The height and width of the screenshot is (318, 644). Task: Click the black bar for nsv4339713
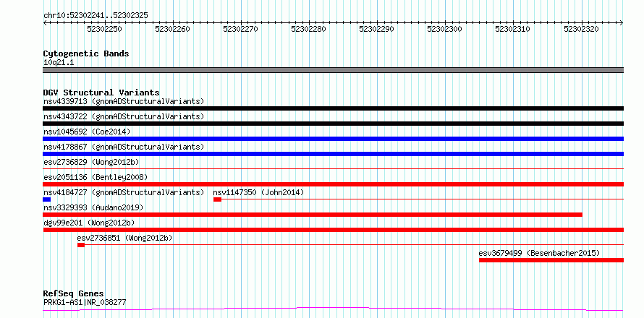coord(333,108)
